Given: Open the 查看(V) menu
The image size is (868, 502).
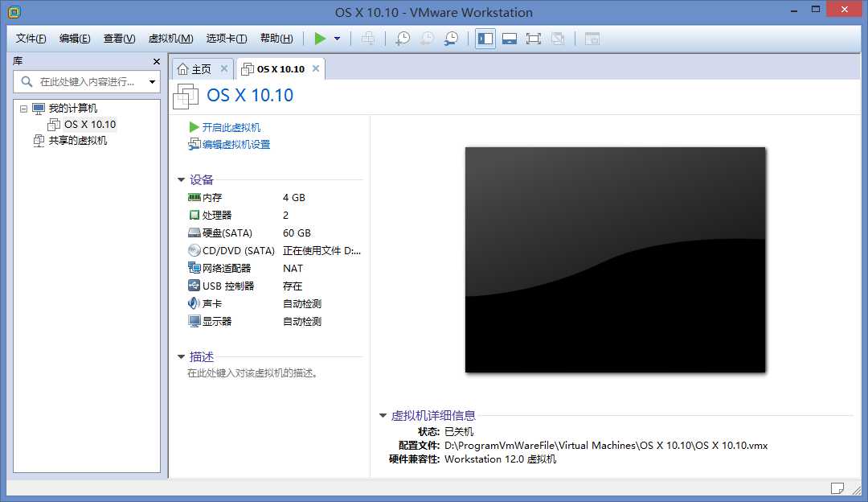Looking at the screenshot, I should coord(120,39).
